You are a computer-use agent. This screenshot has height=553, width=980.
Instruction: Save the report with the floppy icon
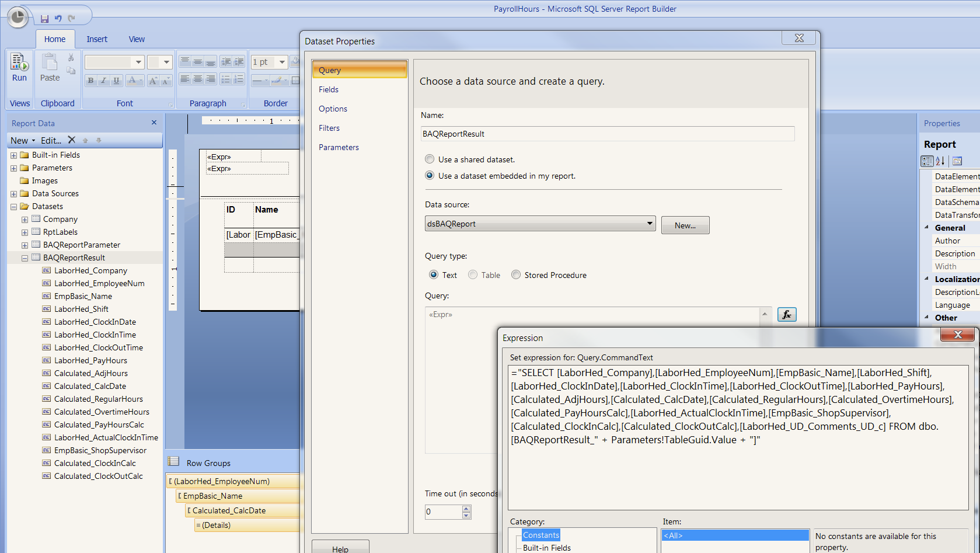tap(45, 19)
